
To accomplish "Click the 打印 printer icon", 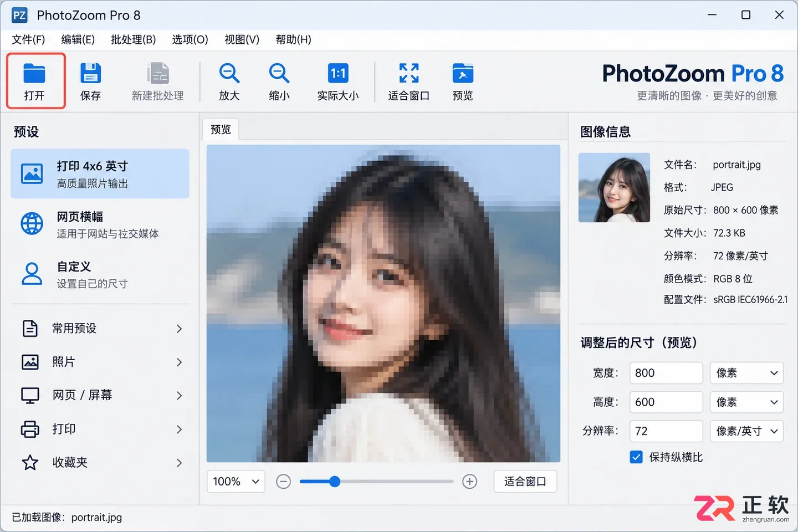I will [30, 429].
